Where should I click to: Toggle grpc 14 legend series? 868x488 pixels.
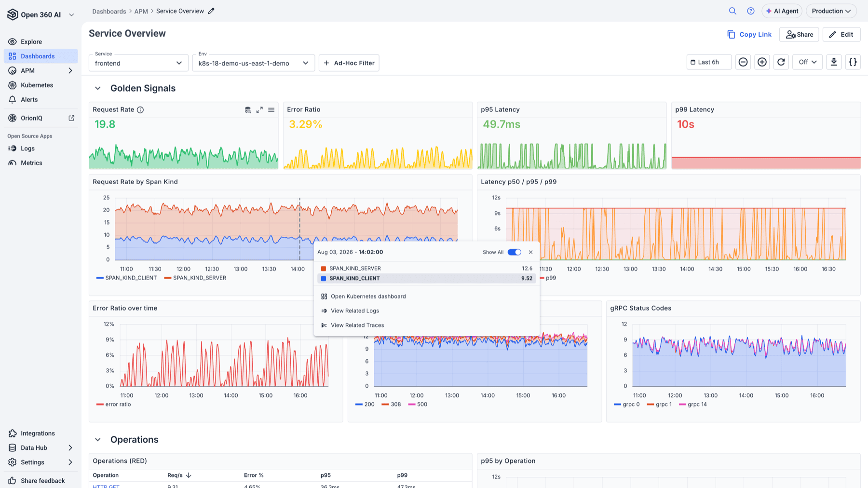click(693, 405)
